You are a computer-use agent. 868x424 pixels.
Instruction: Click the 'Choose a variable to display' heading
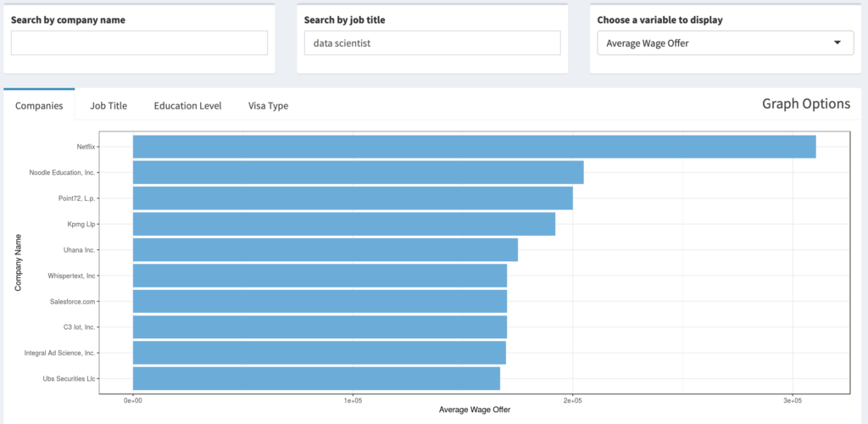click(x=659, y=20)
